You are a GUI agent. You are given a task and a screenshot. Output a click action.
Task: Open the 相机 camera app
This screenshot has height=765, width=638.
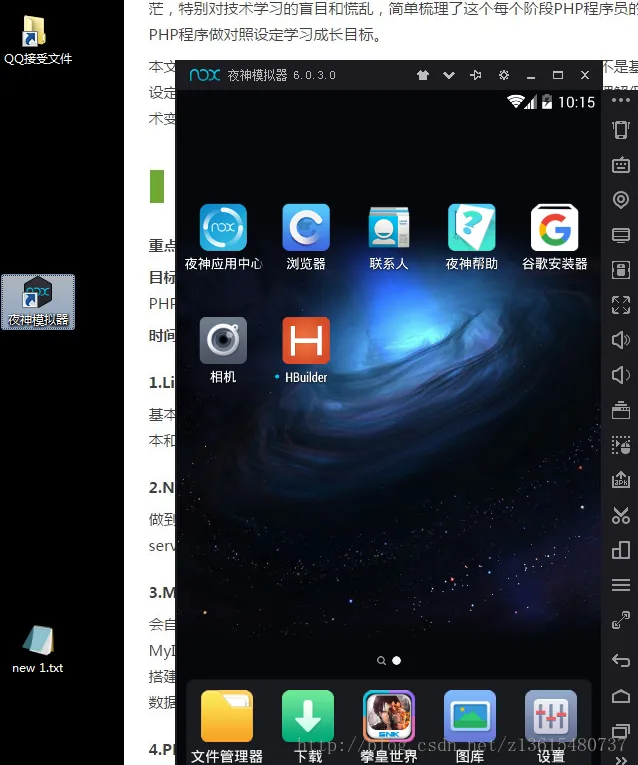223,341
